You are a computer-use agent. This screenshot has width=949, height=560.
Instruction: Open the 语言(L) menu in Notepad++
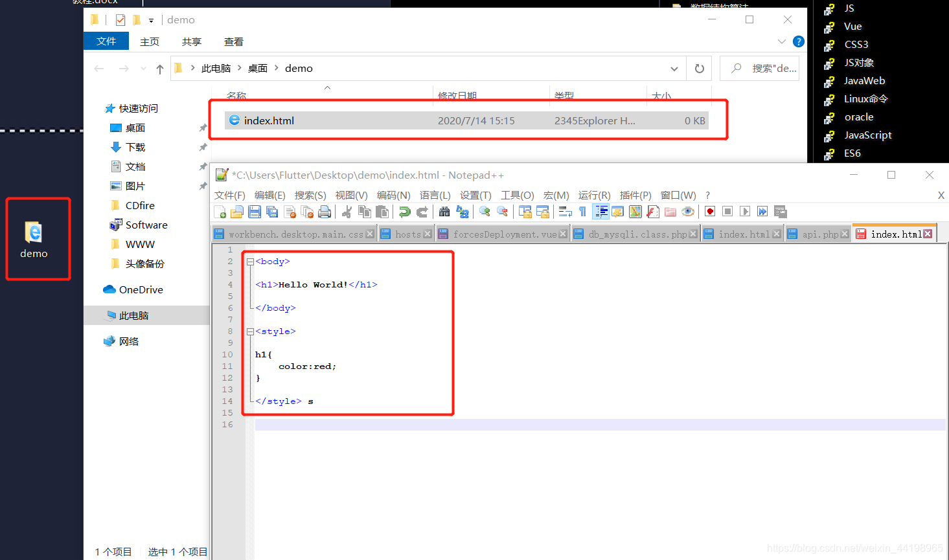point(435,195)
